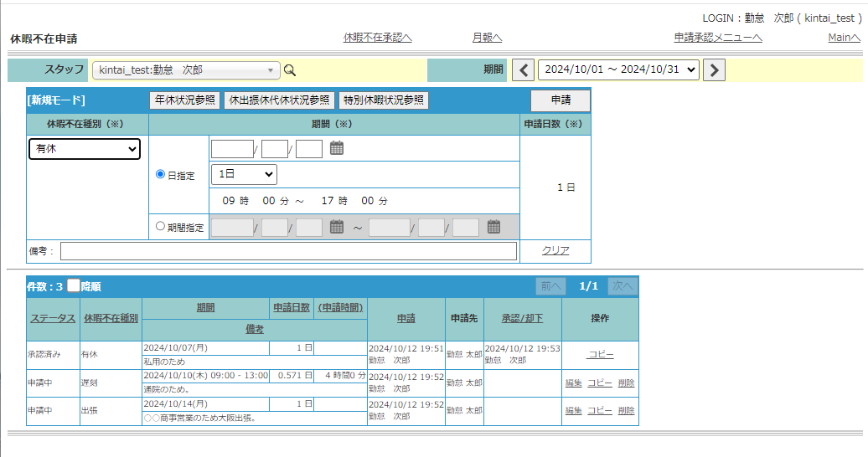Sort by the 休暇不在種別 table column header
Viewport: 868px width, 457px height.
111,319
